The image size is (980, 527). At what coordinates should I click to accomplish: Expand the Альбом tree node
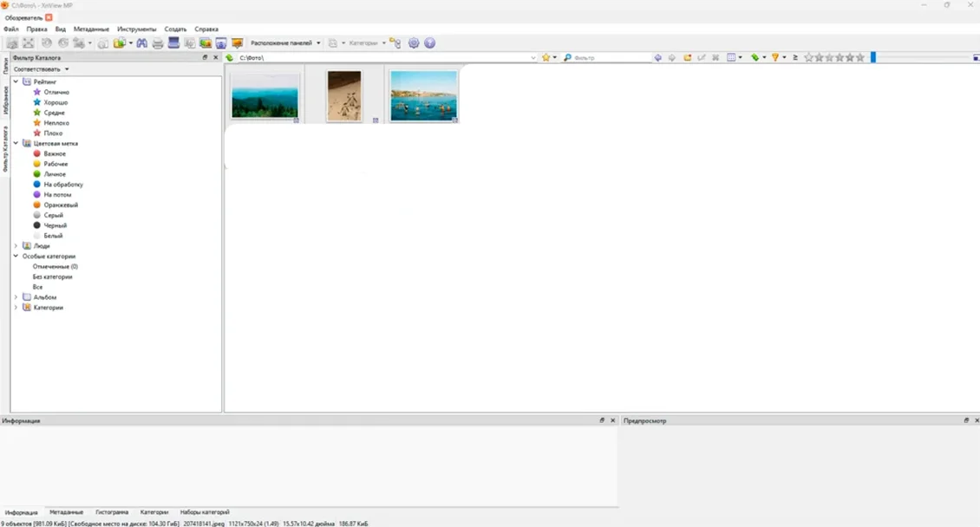click(16, 297)
